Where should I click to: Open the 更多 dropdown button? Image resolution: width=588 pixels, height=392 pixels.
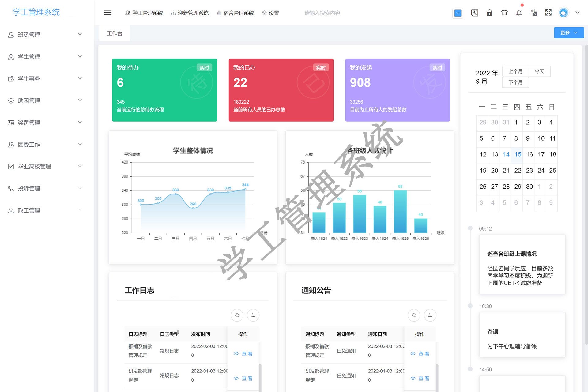click(568, 33)
